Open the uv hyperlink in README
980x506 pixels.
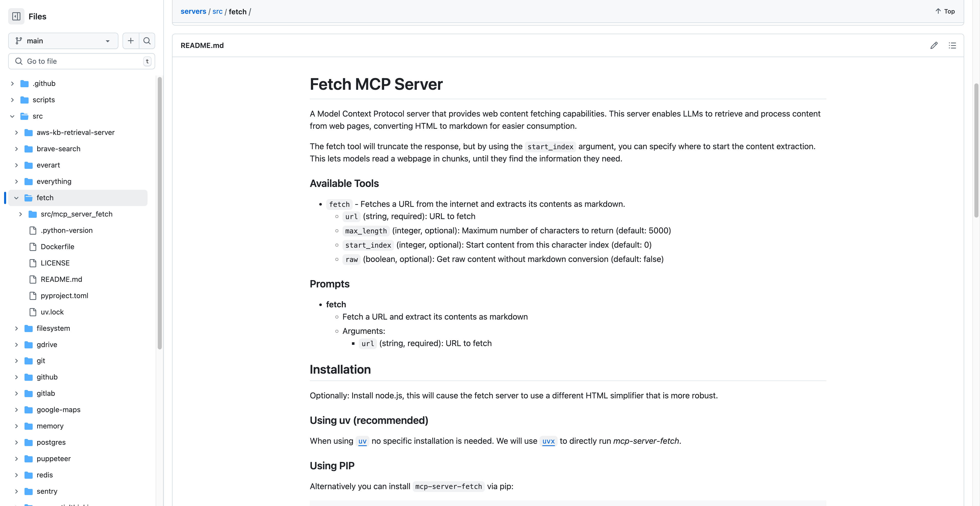click(x=362, y=441)
